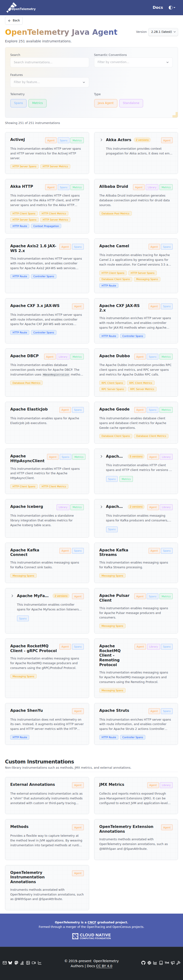Click the Apache Dubbo card title
Viewport: 183px width, 980px height.
pyautogui.click(x=114, y=356)
